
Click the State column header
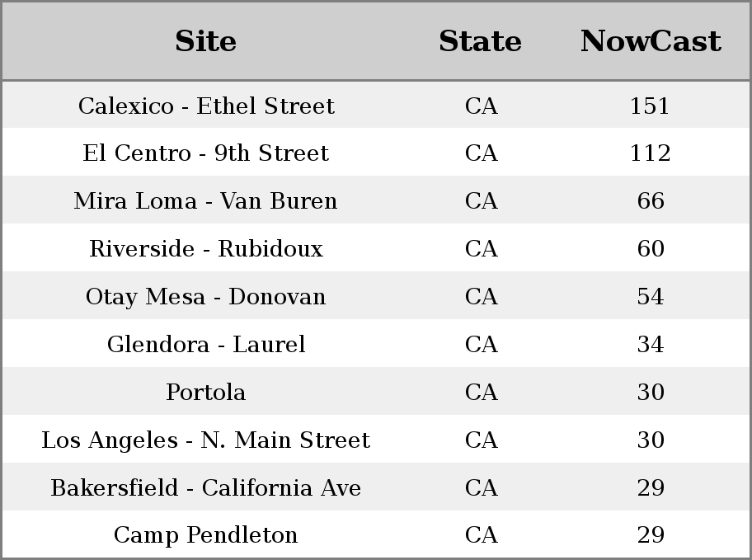[481, 41]
